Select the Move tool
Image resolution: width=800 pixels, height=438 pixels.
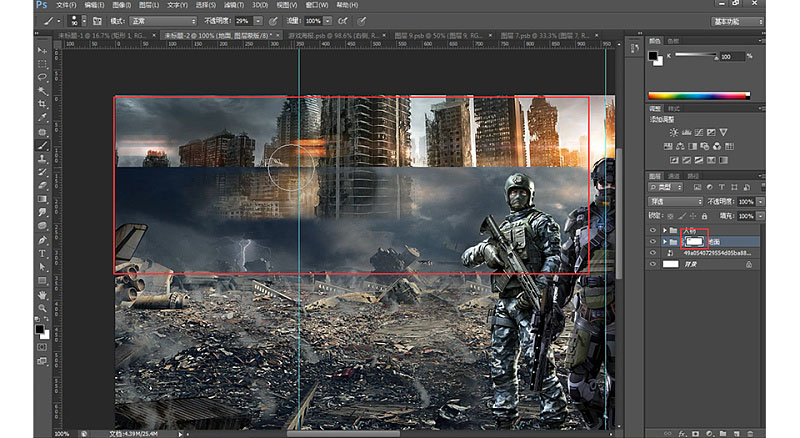[42, 51]
